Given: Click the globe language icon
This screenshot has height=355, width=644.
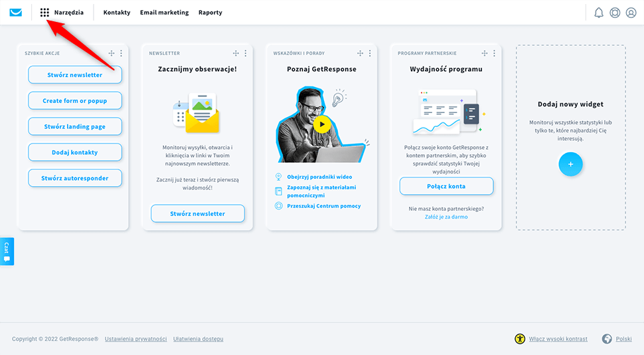Looking at the screenshot, I should click(607, 339).
